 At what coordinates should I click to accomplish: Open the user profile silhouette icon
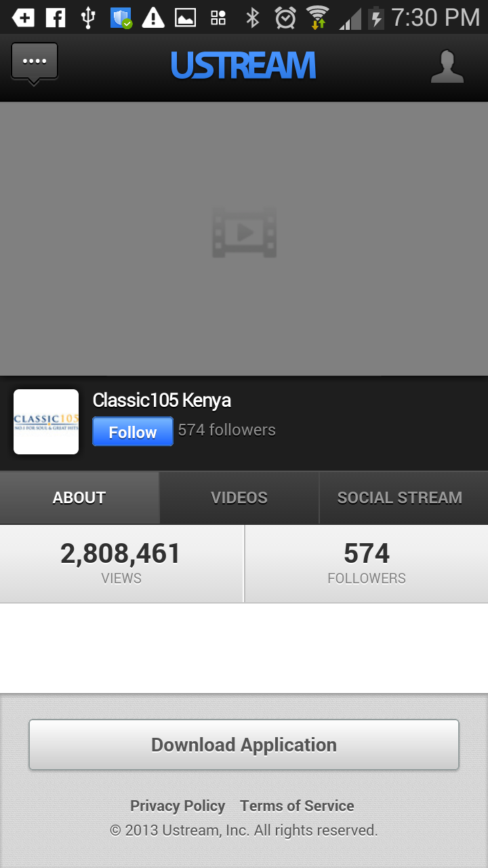(447, 66)
